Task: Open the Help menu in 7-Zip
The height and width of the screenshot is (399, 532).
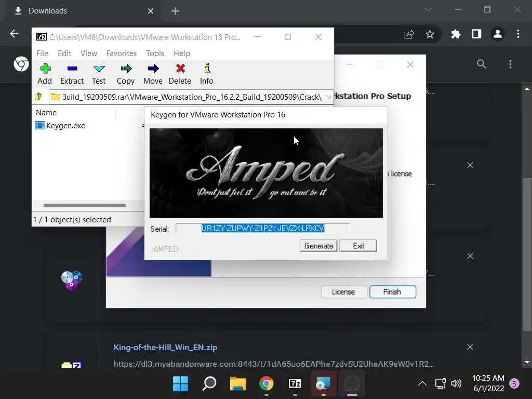Action: pyautogui.click(x=182, y=54)
